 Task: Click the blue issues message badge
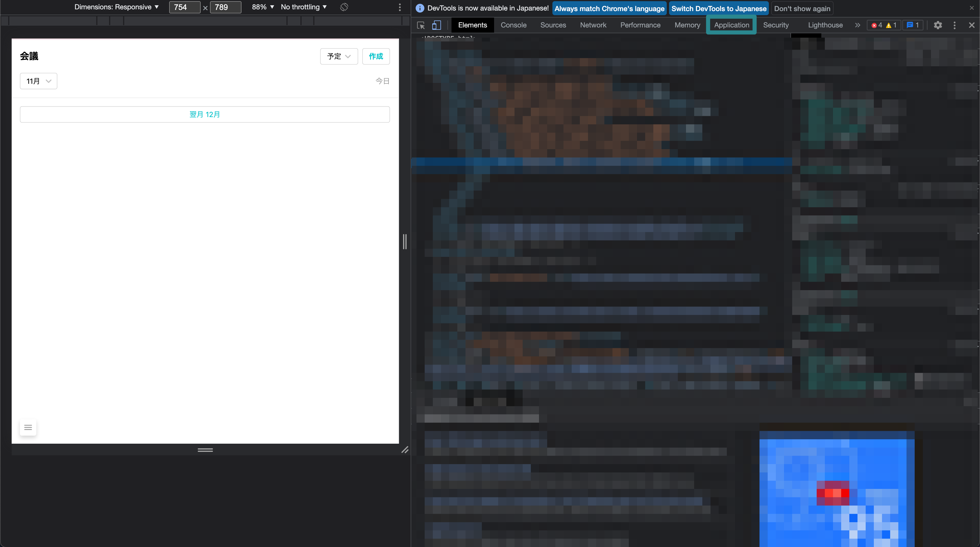click(x=913, y=25)
